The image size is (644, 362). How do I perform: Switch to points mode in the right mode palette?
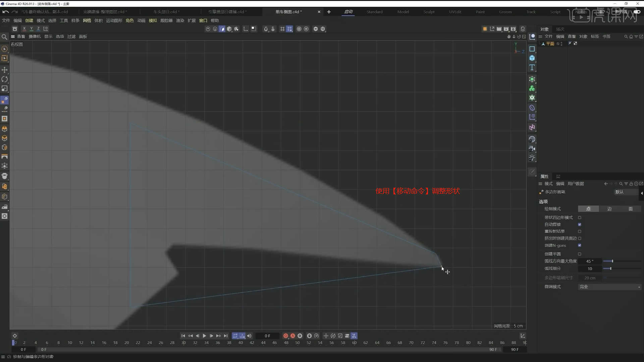point(4,129)
